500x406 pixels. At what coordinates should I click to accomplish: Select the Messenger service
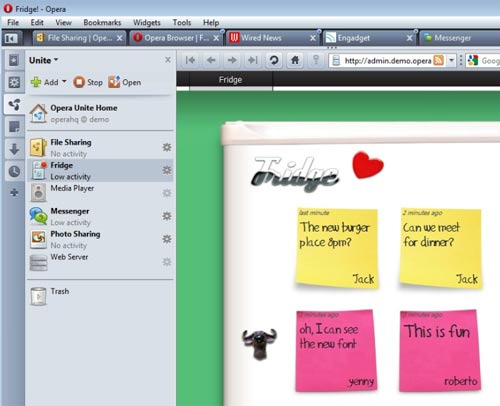100,216
